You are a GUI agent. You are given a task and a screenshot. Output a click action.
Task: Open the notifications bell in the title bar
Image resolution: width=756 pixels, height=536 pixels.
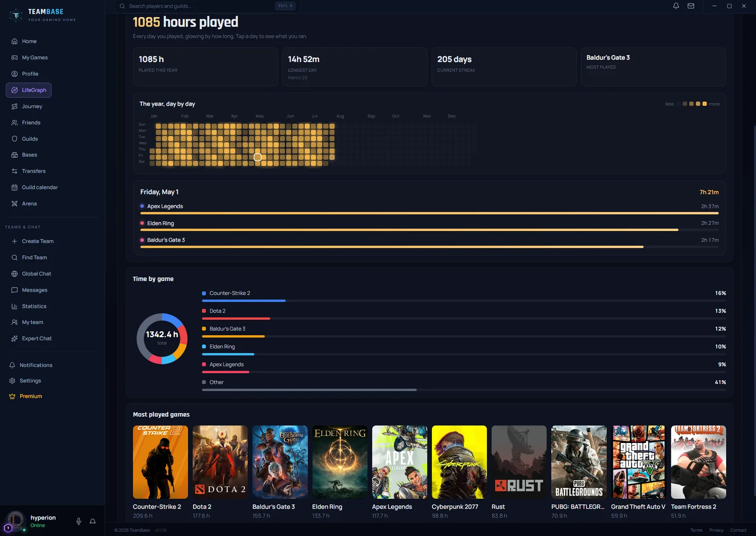click(676, 6)
